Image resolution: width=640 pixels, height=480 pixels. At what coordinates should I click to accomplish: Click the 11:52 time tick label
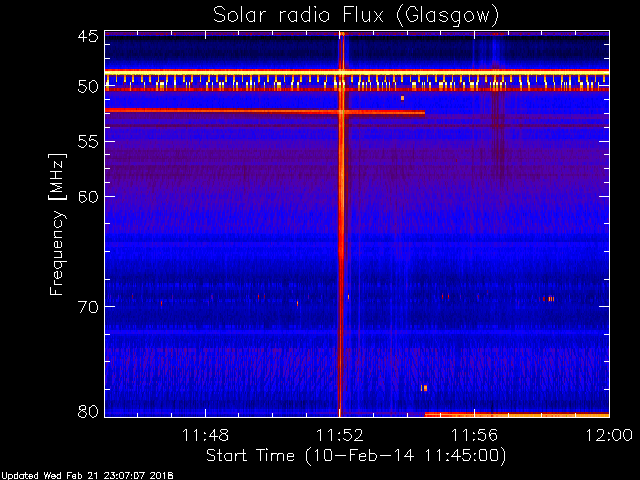tap(340, 435)
